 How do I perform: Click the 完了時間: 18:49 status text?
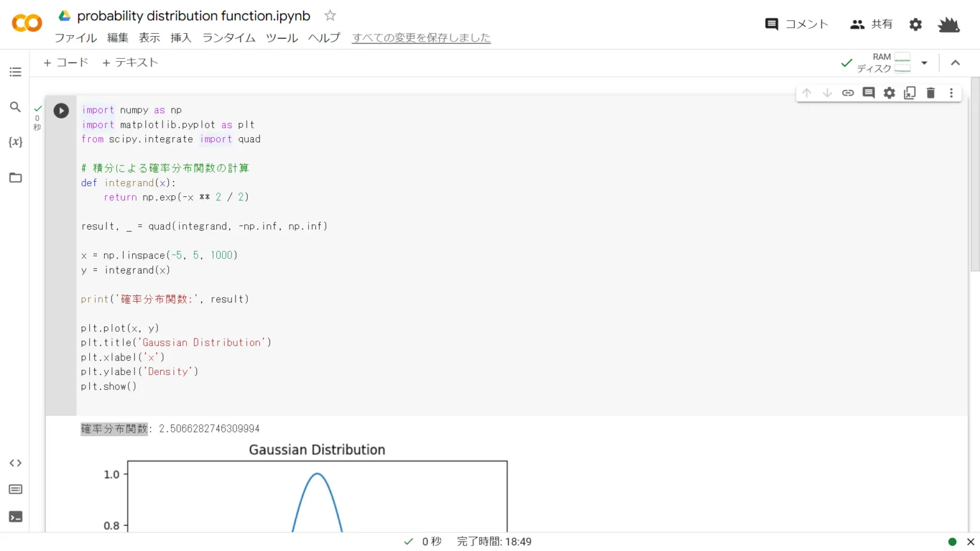point(494,541)
